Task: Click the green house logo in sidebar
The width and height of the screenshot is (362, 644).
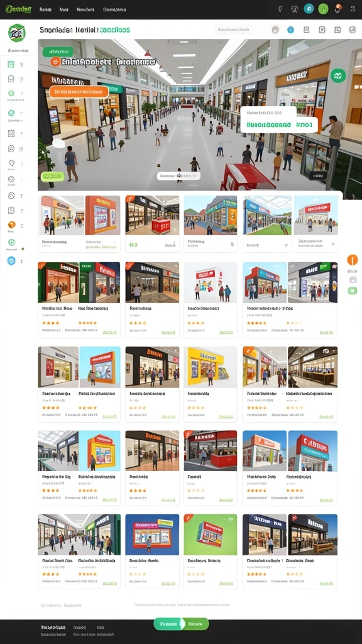Action: [16, 33]
